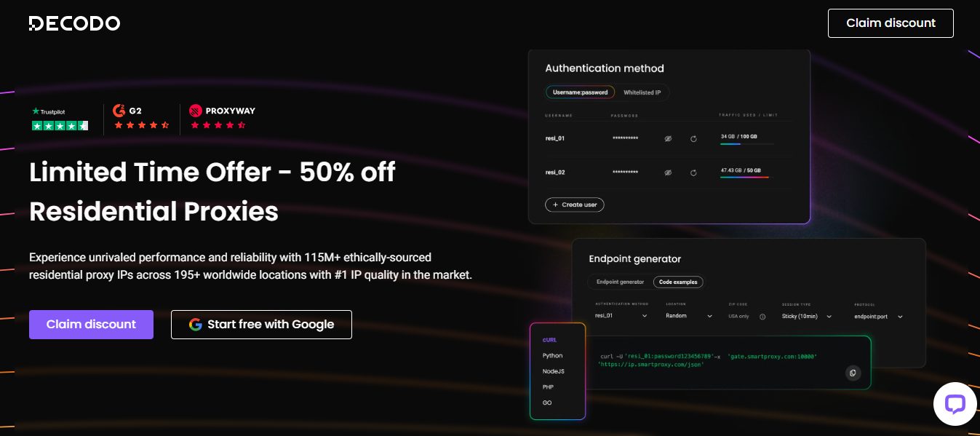Click the resi_01 traffic usage bar
Image resolution: width=980 pixels, height=436 pixels.
(x=746, y=144)
